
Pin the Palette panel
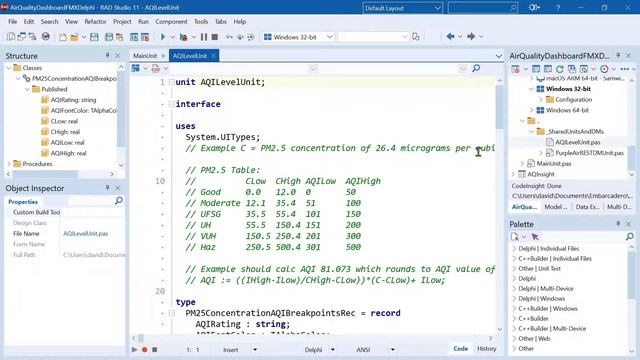click(x=618, y=224)
